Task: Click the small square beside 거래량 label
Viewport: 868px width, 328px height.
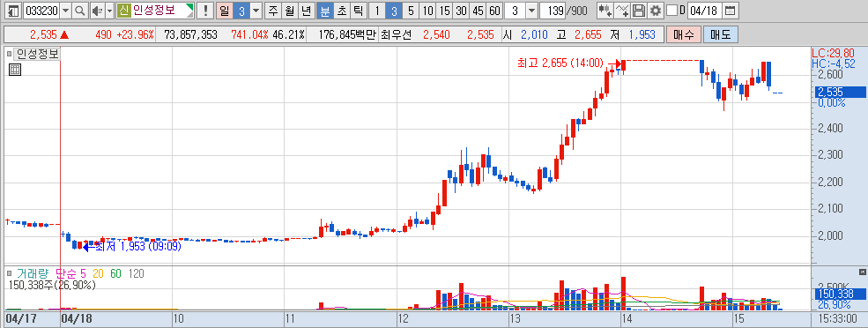Action: 10,273
